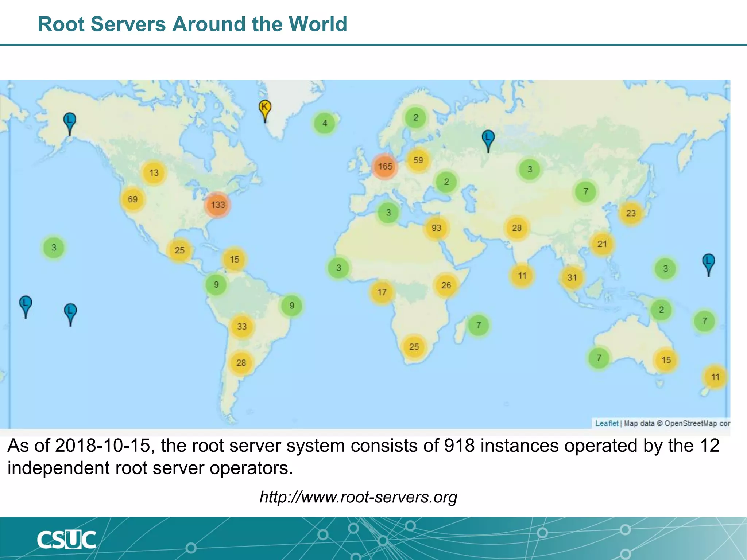Open the 21 cluster near Taiwan

tap(602, 244)
